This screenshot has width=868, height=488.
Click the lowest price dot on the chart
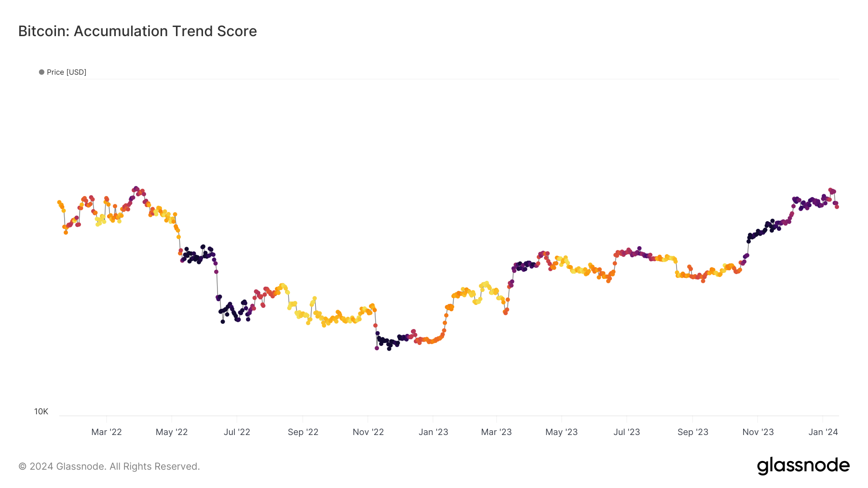pyautogui.click(x=389, y=349)
